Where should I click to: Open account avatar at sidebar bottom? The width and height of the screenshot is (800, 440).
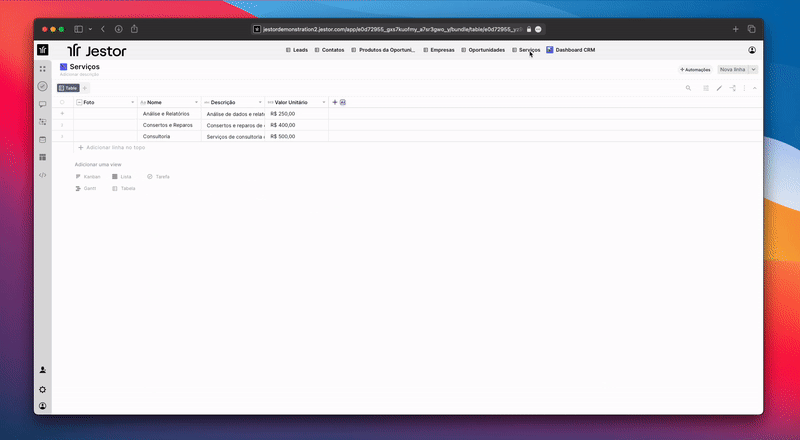(43, 406)
